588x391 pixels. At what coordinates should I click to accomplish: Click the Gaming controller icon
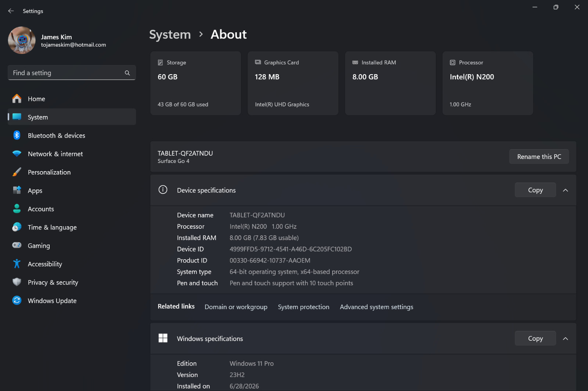click(x=17, y=245)
